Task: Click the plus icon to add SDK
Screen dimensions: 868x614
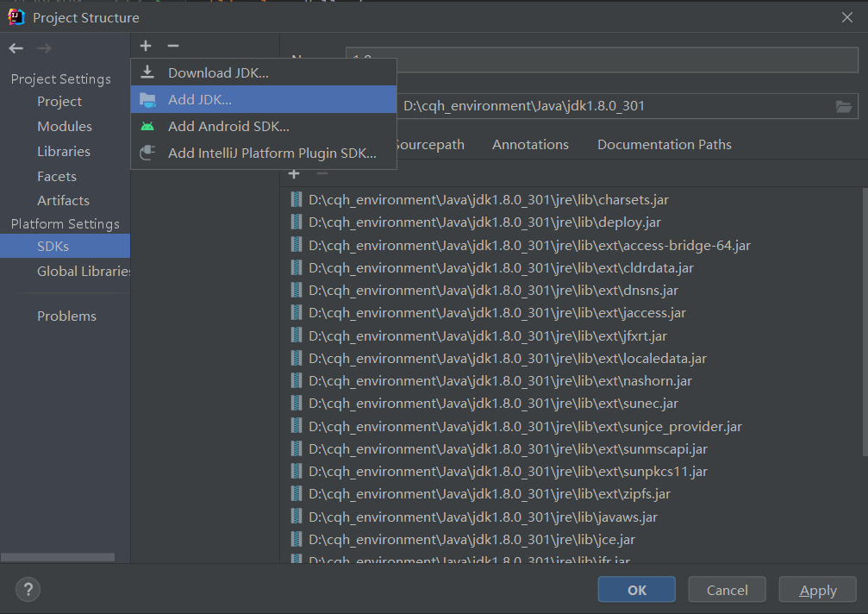Action: [146, 46]
